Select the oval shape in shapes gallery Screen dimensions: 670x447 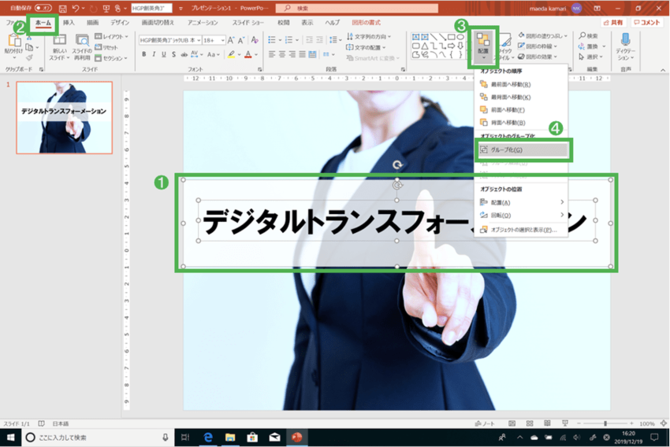[460, 37]
